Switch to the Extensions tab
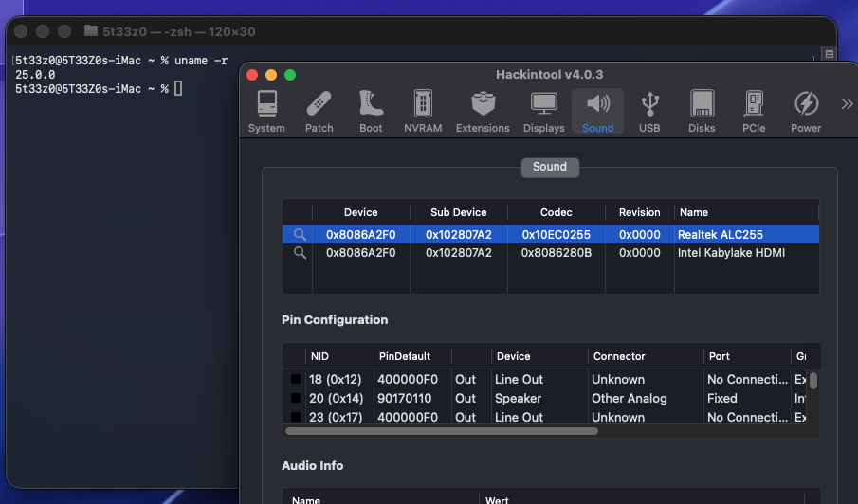This screenshot has height=504, width=858. (483, 112)
